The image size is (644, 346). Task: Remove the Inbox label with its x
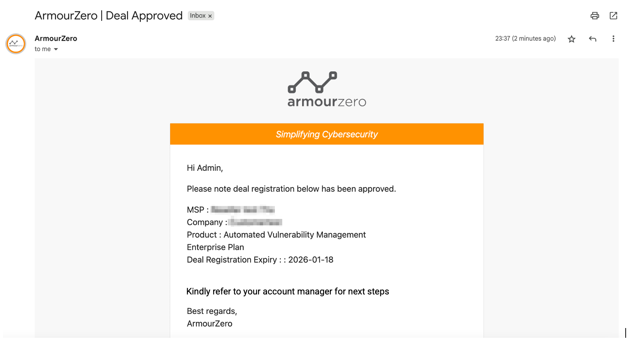click(x=210, y=16)
